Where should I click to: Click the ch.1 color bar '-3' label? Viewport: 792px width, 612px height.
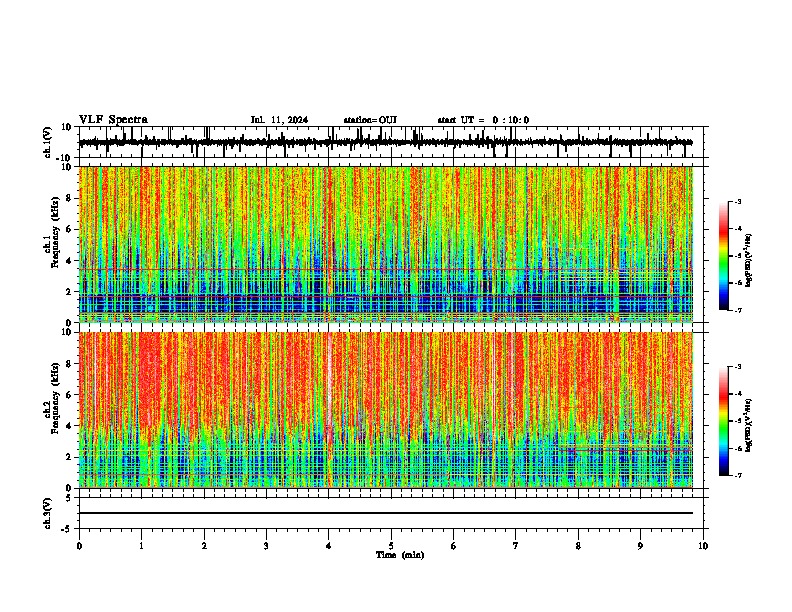pyautogui.click(x=737, y=202)
